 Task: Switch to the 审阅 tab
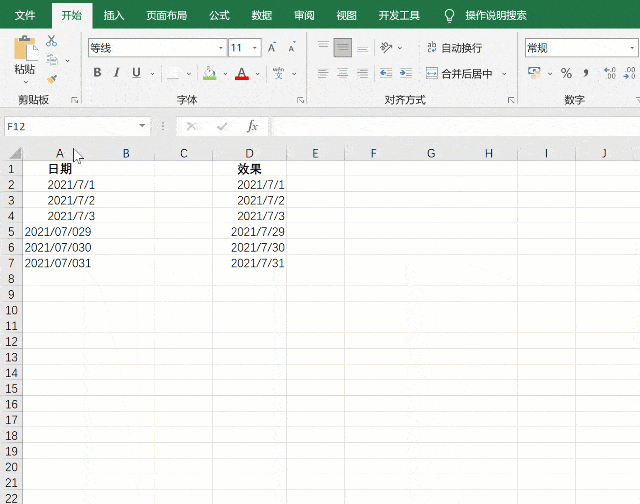pyautogui.click(x=304, y=16)
